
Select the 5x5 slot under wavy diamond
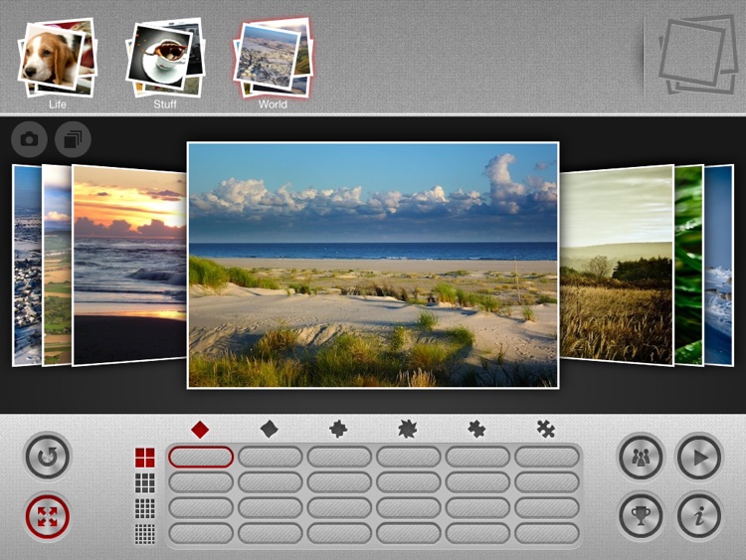point(271,534)
